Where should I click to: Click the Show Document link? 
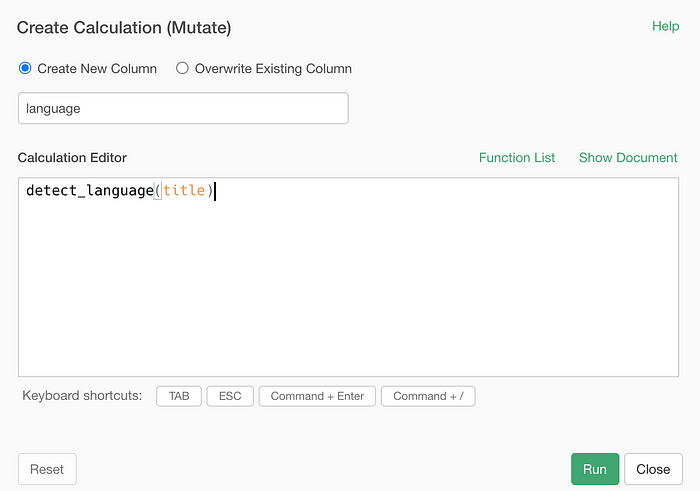coord(628,158)
